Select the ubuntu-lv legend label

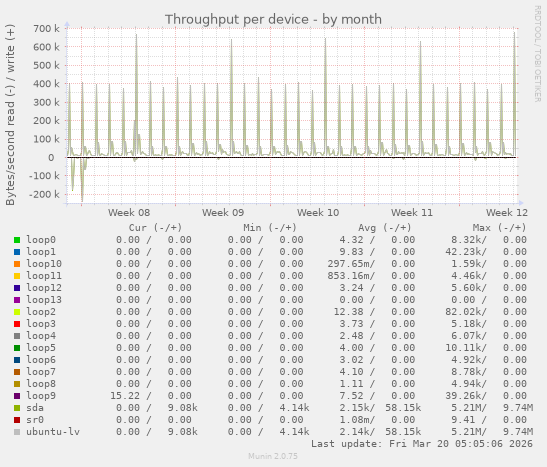point(53,432)
